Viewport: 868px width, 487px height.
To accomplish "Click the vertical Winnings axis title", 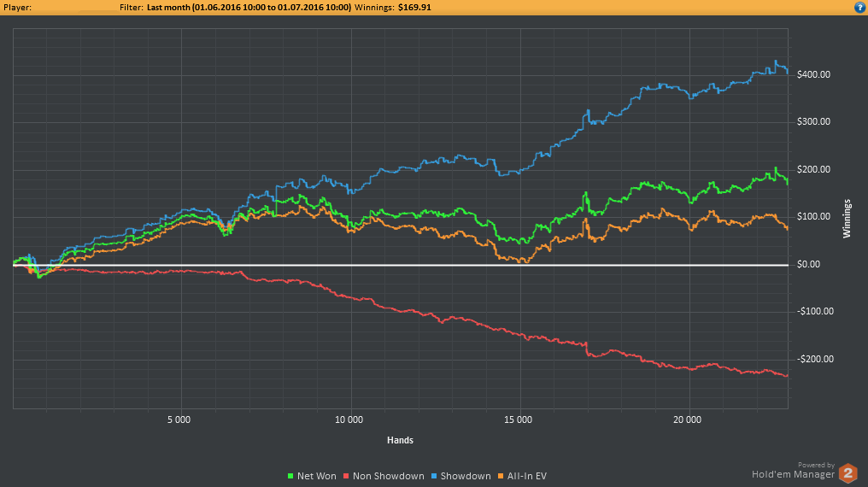I will click(x=847, y=219).
